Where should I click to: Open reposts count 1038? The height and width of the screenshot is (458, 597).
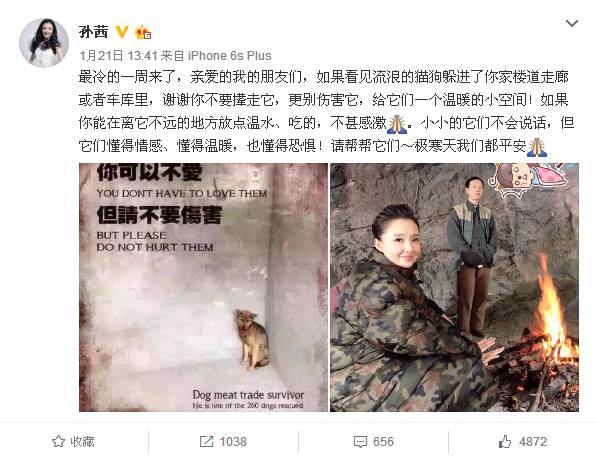233,442
